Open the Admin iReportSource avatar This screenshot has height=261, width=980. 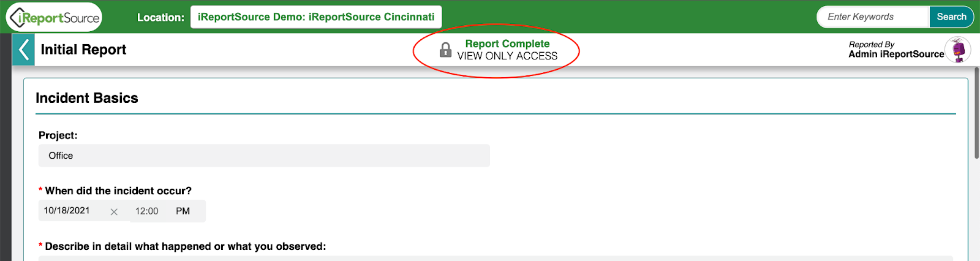(x=959, y=50)
